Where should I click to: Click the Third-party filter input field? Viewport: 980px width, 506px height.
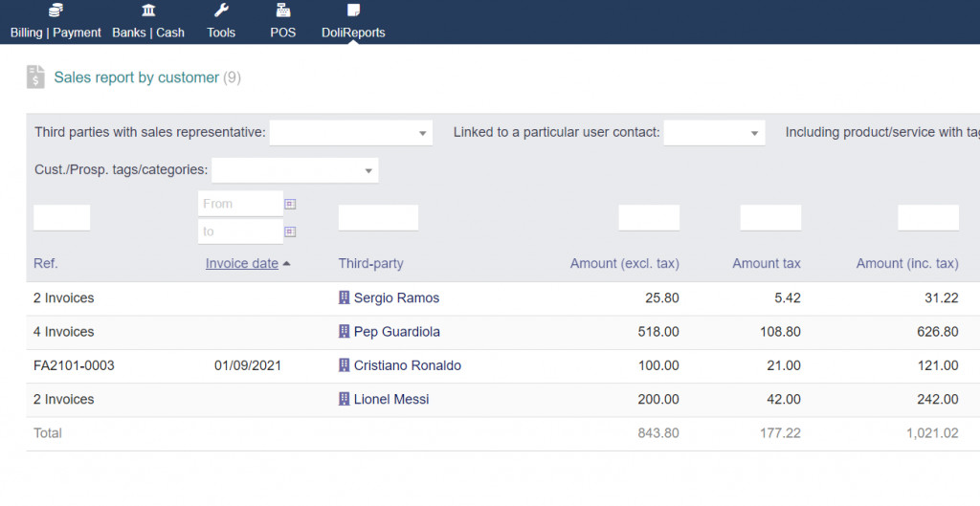[378, 217]
